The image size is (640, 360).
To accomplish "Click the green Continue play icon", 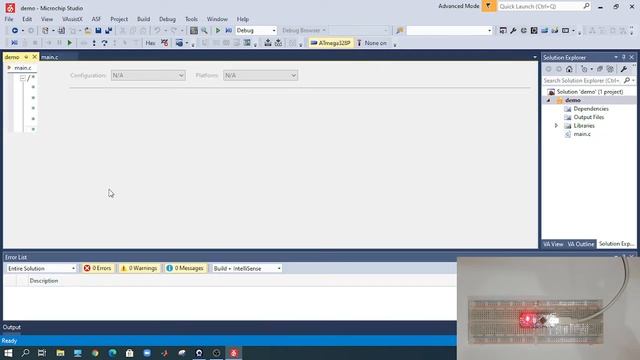I will [70, 43].
